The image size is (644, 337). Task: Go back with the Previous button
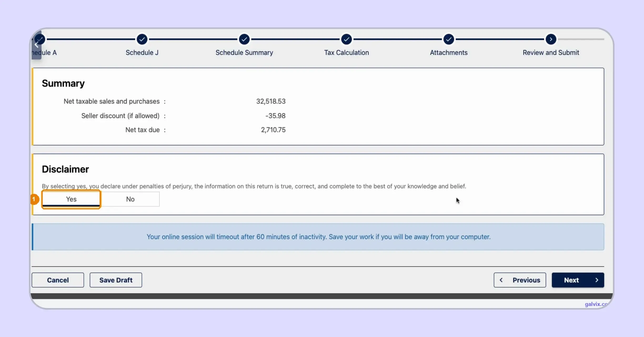pyautogui.click(x=520, y=280)
